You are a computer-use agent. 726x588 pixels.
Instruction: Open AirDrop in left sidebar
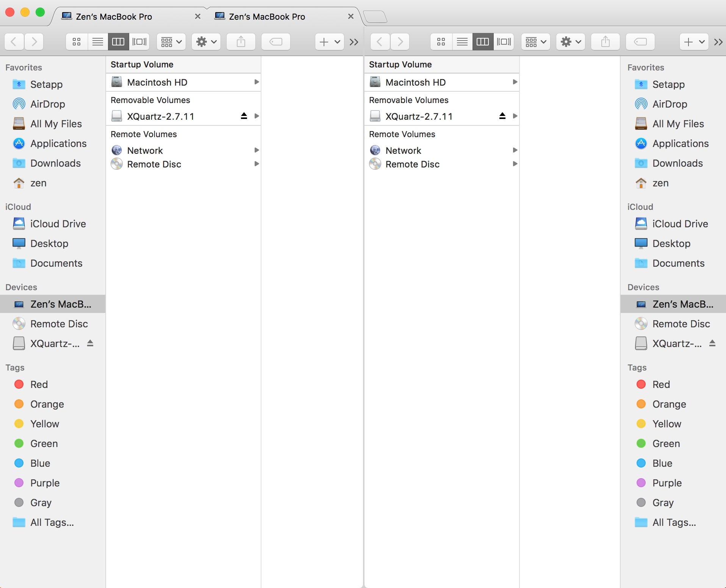(x=53, y=104)
